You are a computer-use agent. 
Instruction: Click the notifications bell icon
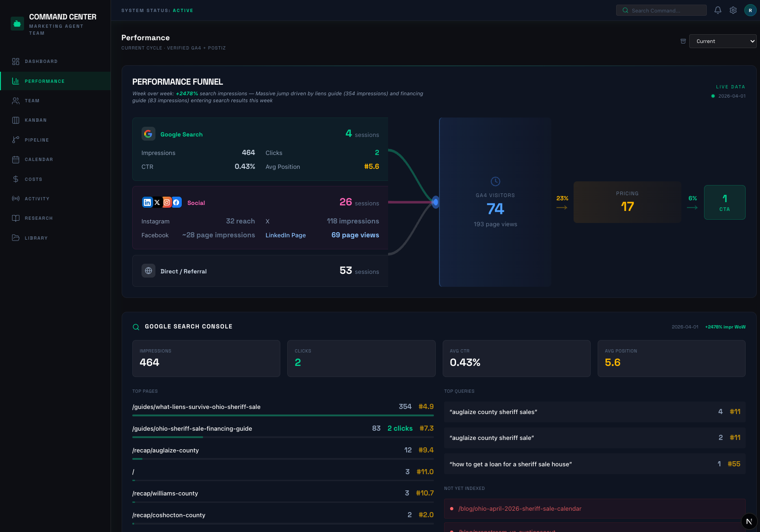pos(718,10)
